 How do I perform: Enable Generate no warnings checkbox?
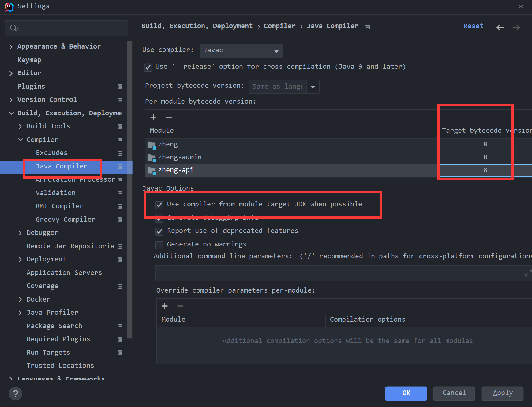[x=159, y=245]
